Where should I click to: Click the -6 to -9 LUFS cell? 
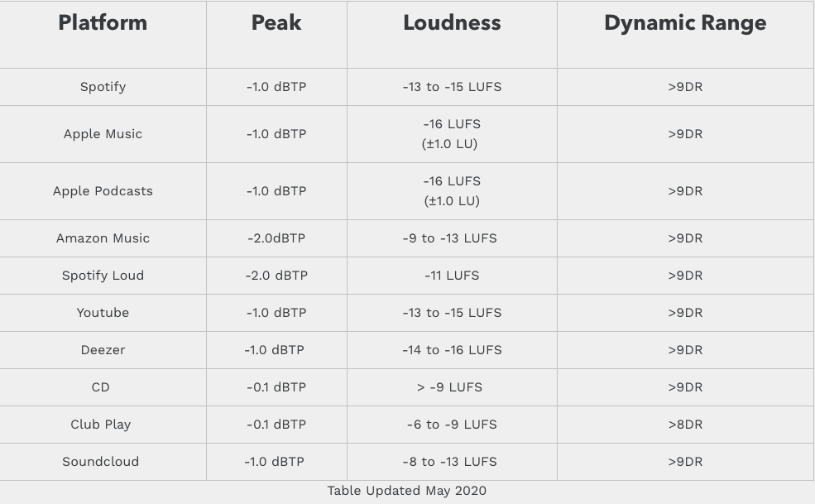pyautogui.click(x=452, y=425)
